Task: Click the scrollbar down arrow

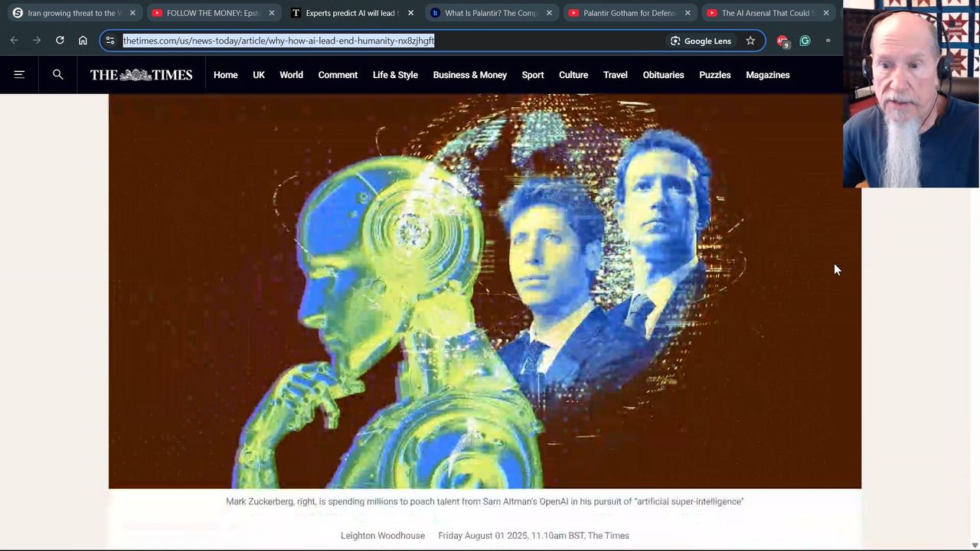Action: click(x=974, y=545)
